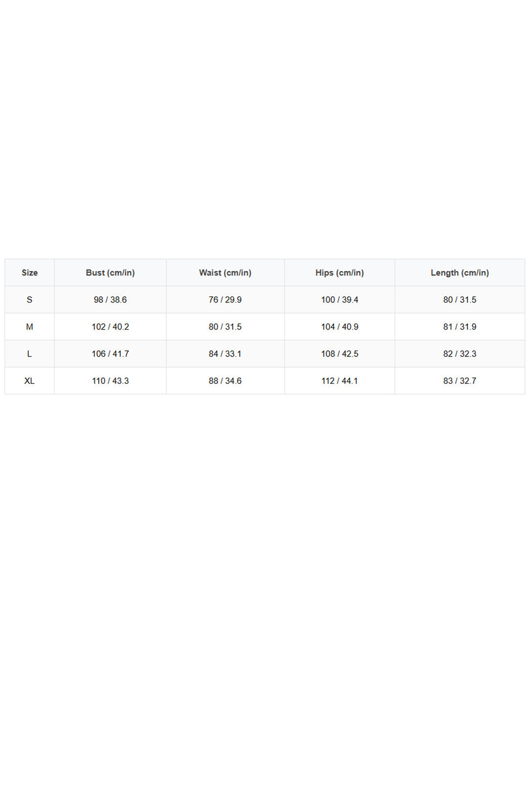Click waist value 84 / 33.1
The width and height of the screenshot is (532, 798).
tap(225, 354)
